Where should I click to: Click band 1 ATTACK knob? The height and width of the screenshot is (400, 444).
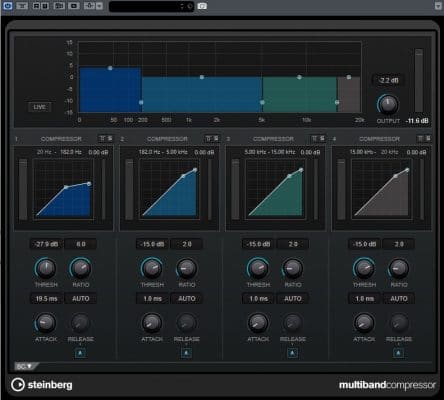[46, 323]
